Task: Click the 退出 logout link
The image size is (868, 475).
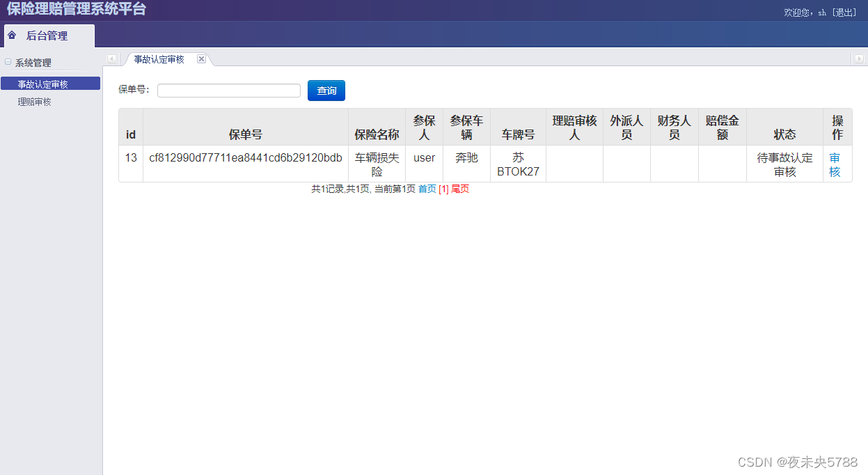Action: coord(844,13)
